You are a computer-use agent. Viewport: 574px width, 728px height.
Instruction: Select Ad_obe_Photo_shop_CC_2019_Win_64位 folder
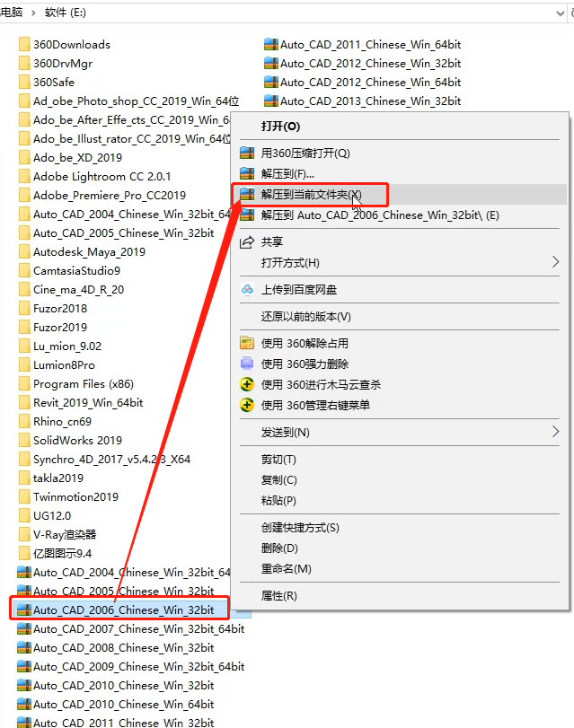(x=137, y=101)
